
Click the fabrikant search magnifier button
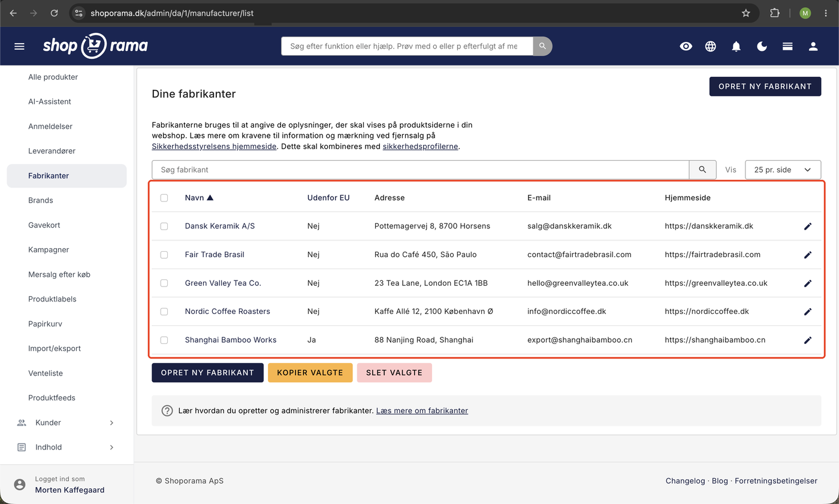pos(702,170)
